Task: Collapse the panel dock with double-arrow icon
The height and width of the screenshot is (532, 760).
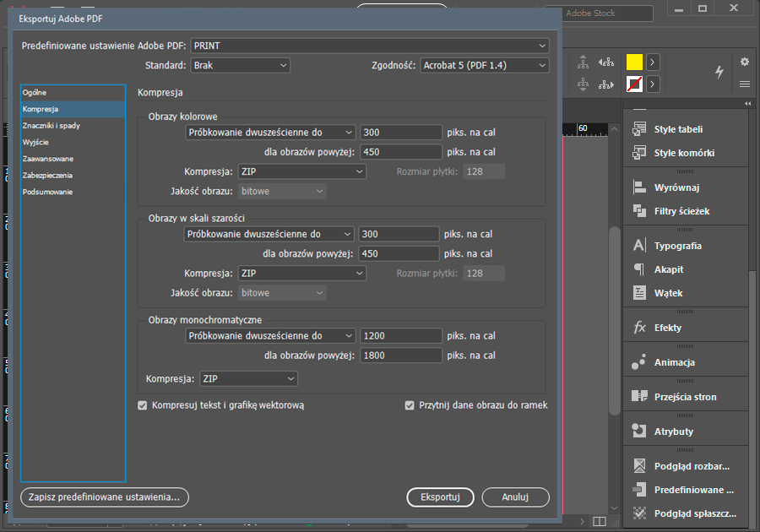Action: 748,104
